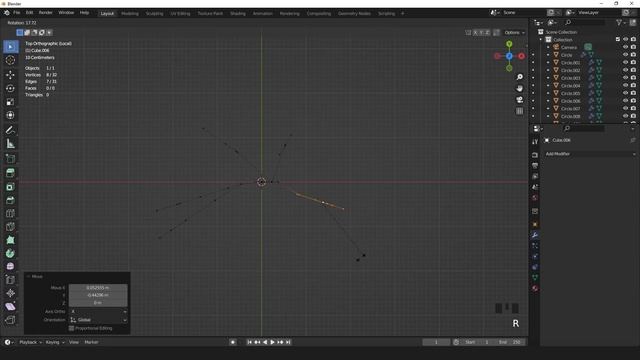This screenshot has width=640, height=360.
Task: Choose the Rip Region tool
Action: click(10, 320)
